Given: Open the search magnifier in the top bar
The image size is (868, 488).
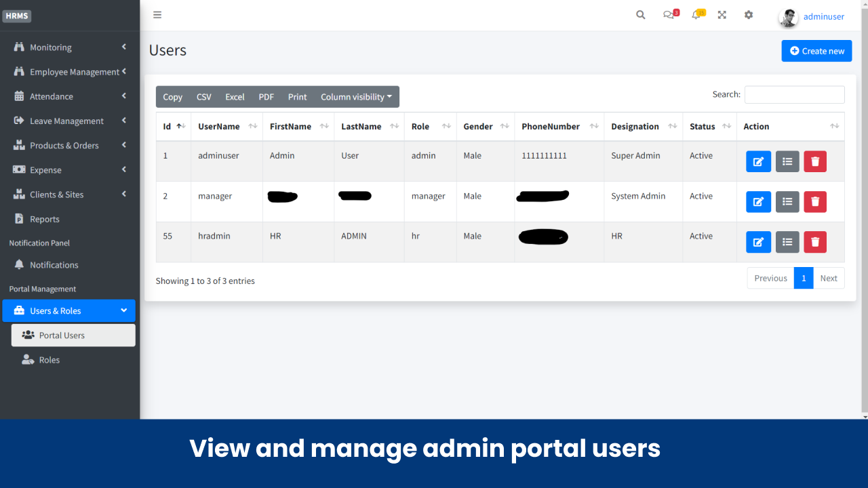Looking at the screenshot, I should (x=640, y=15).
